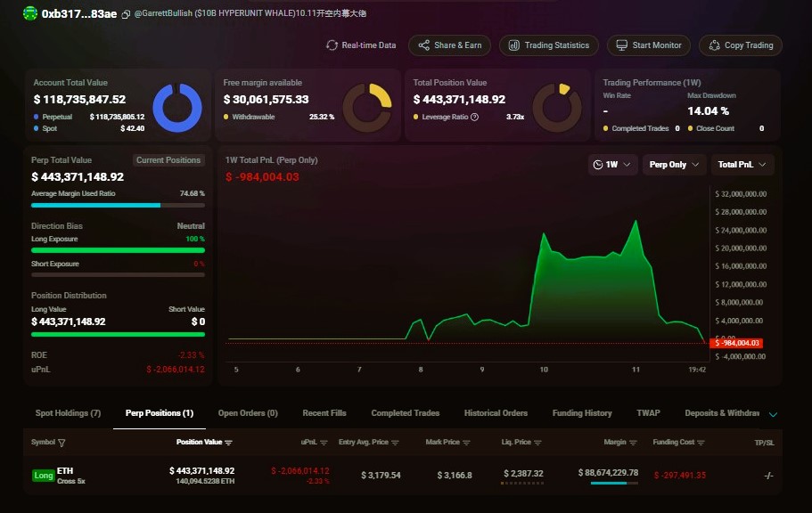Click the $ 2,387.32 liquidation price cell

(523, 474)
